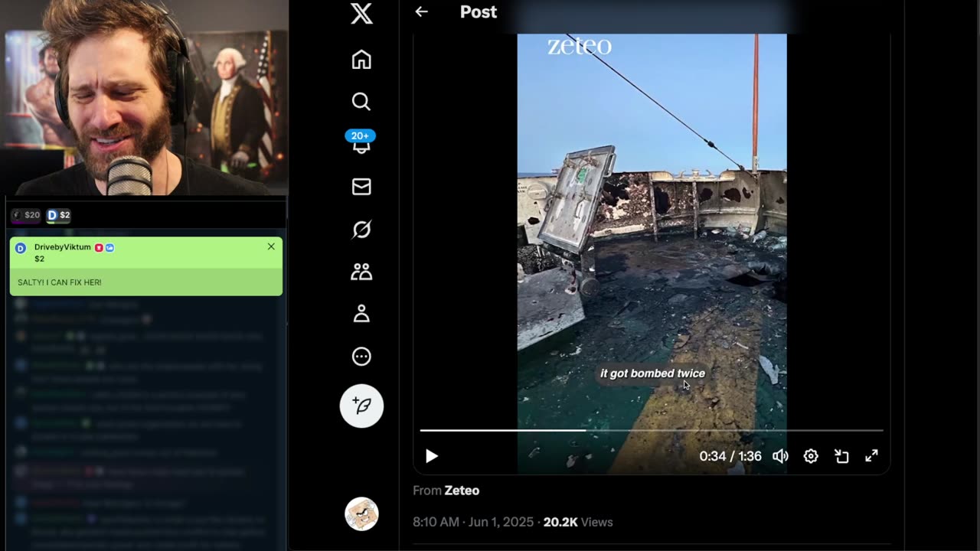980x551 pixels.
Task: Mute the video using speaker icon
Action: [x=780, y=456]
